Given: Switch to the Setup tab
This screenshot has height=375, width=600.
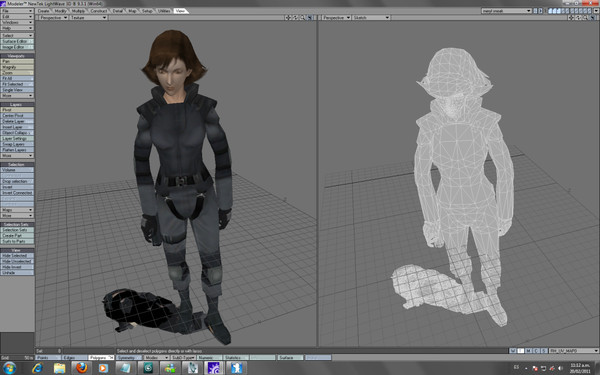Looking at the screenshot, I should [147, 11].
